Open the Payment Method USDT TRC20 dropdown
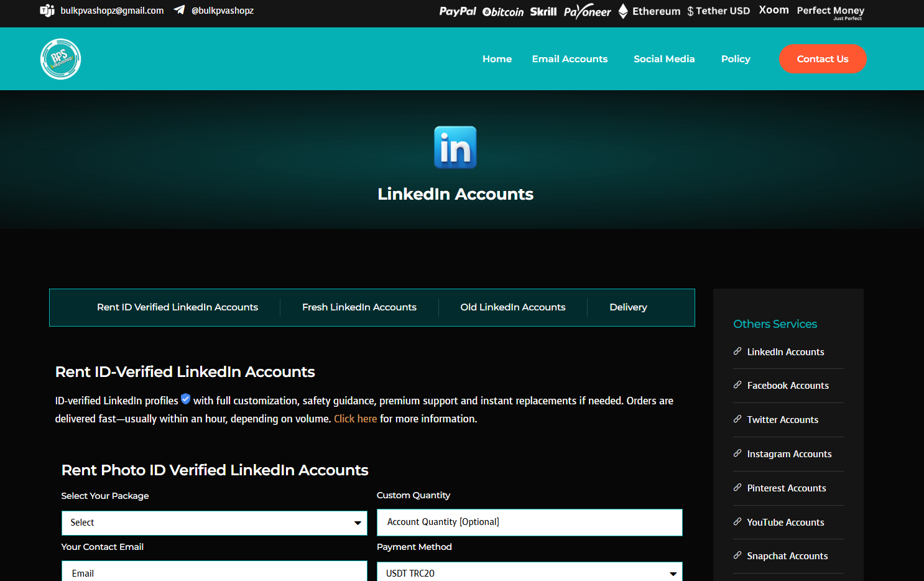The image size is (924, 581). 530,572
